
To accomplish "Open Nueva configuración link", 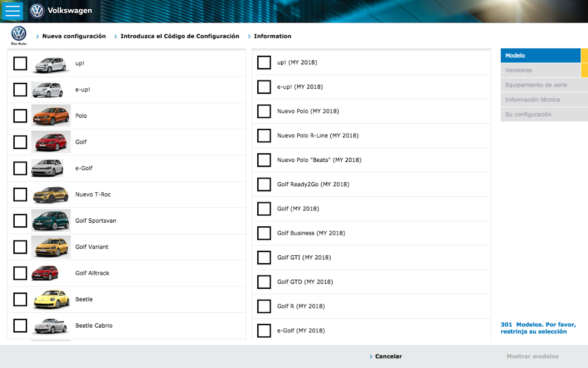I will tap(74, 36).
